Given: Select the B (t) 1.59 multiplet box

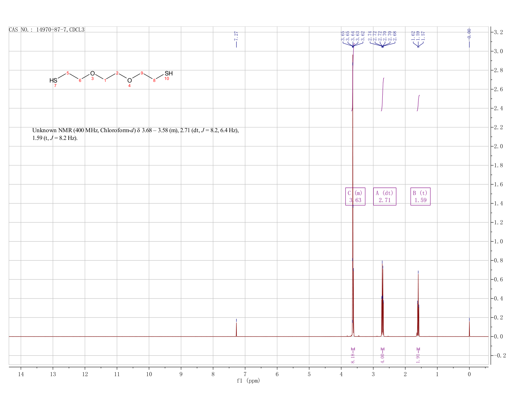Looking at the screenshot, I should [420, 197].
